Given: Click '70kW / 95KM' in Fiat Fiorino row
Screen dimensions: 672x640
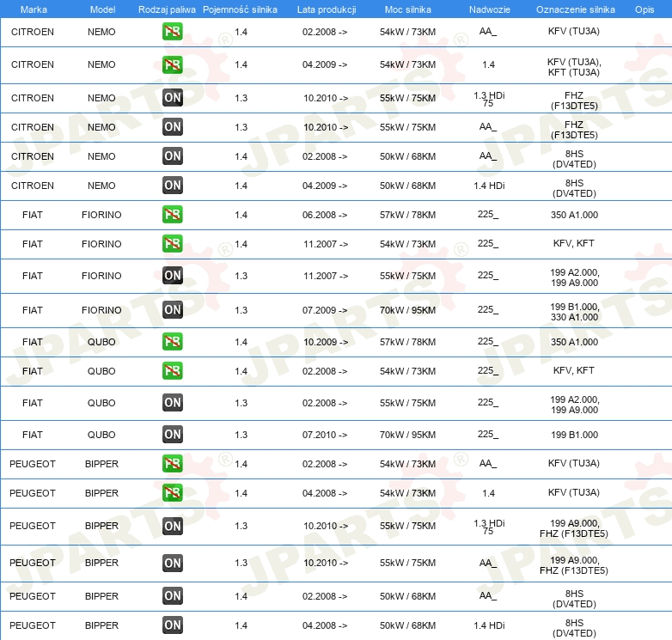Looking at the screenshot, I should 407,310.
